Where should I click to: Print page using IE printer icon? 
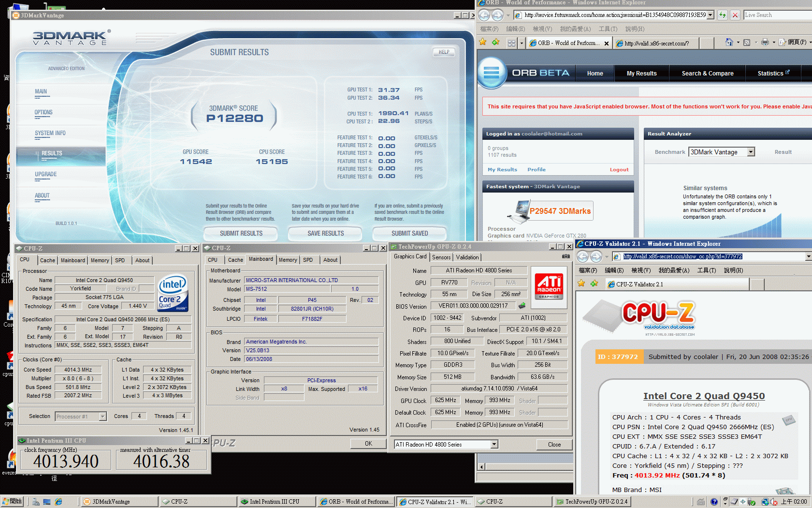(765, 43)
